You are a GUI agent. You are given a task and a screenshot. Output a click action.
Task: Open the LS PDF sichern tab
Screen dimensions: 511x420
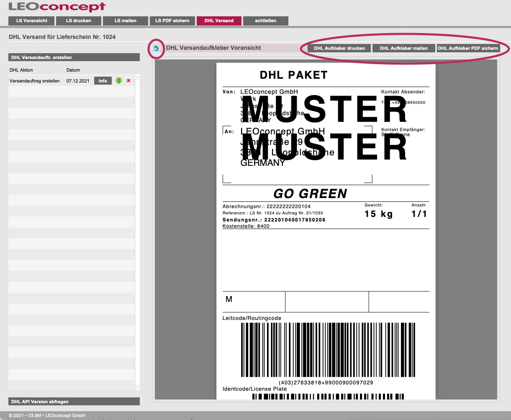tap(172, 21)
